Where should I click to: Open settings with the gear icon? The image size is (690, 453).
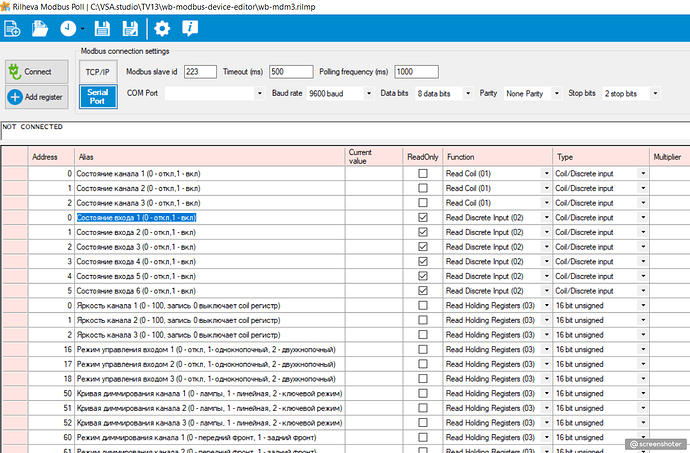click(x=162, y=29)
